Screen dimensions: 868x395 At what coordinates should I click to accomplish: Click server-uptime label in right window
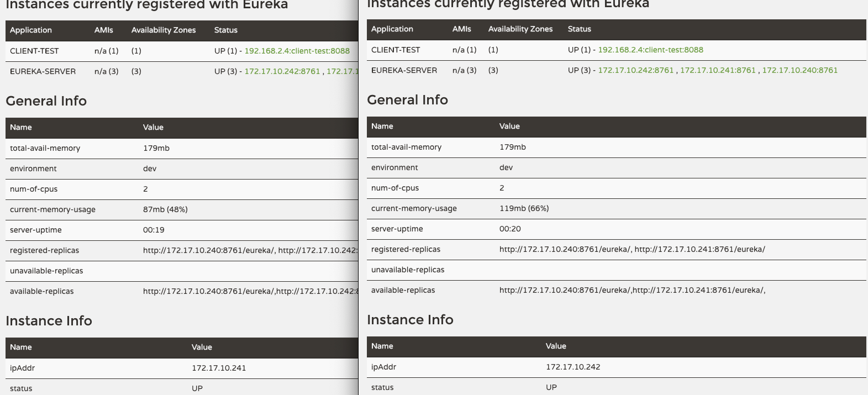tap(397, 229)
